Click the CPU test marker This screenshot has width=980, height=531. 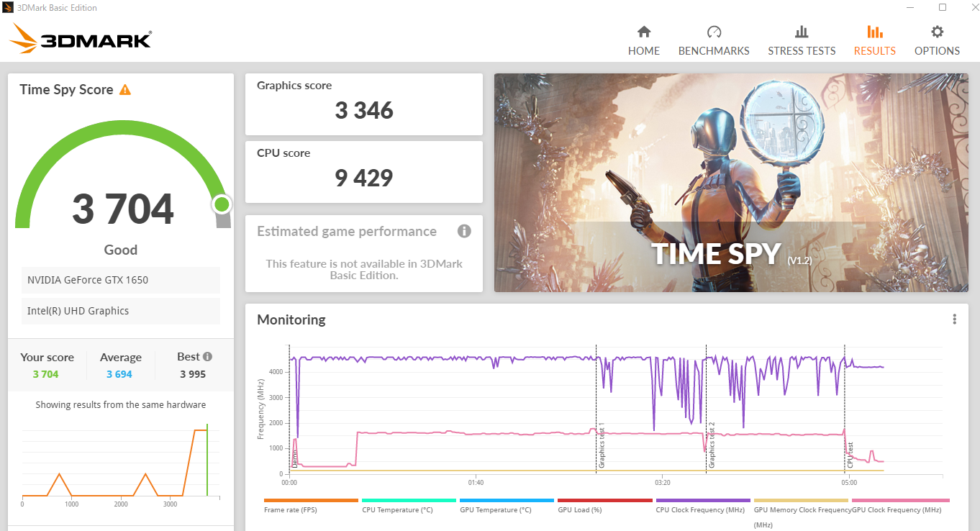(x=850, y=455)
